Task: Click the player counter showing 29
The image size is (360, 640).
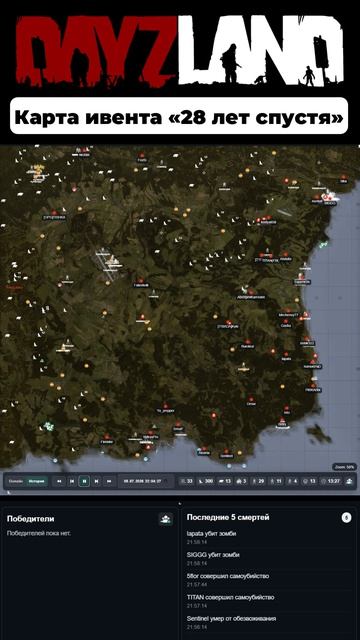Action: click(258, 481)
